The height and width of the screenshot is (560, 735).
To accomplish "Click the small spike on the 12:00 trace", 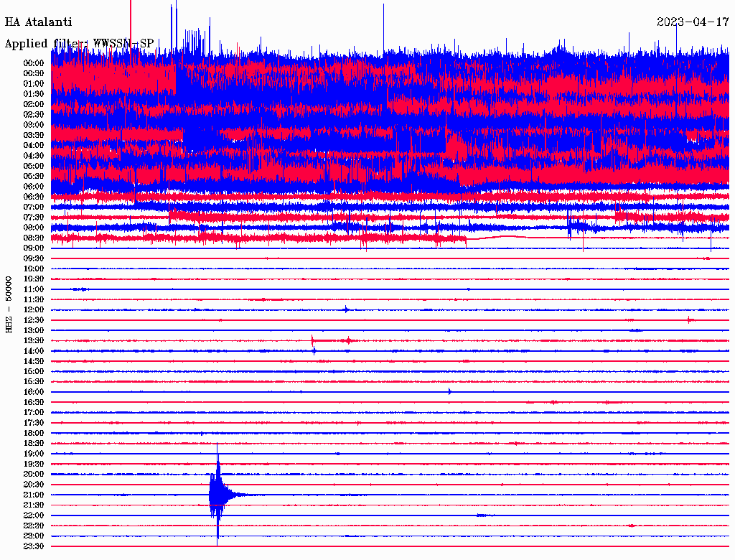I will tap(347, 309).
